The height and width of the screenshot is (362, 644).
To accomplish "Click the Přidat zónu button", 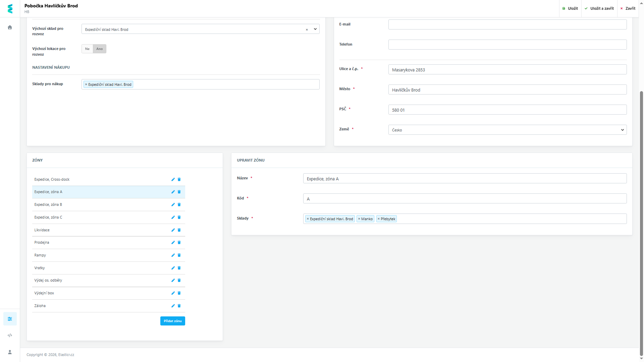I will click(x=173, y=321).
